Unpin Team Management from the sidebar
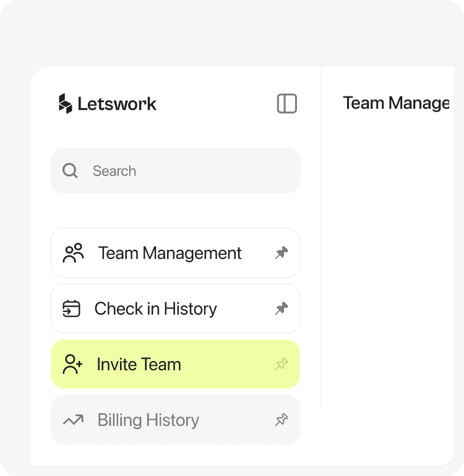This screenshot has height=476, width=464. click(281, 253)
